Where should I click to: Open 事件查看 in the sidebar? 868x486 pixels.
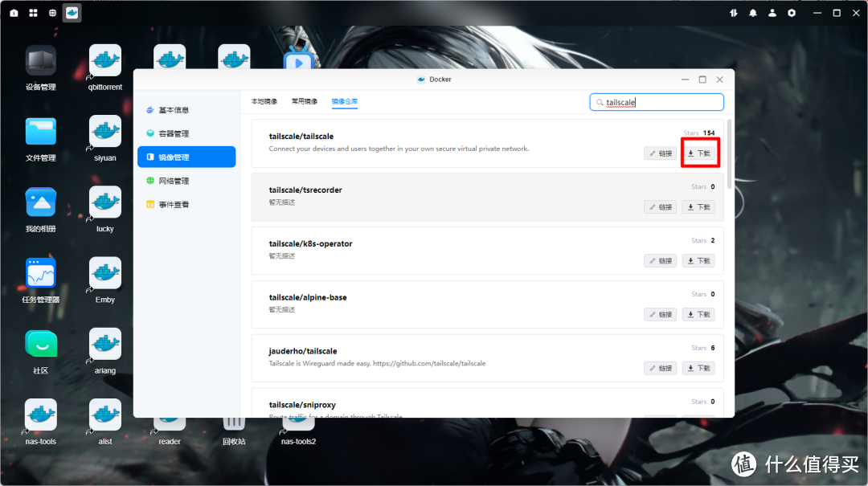[x=174, y=205]
